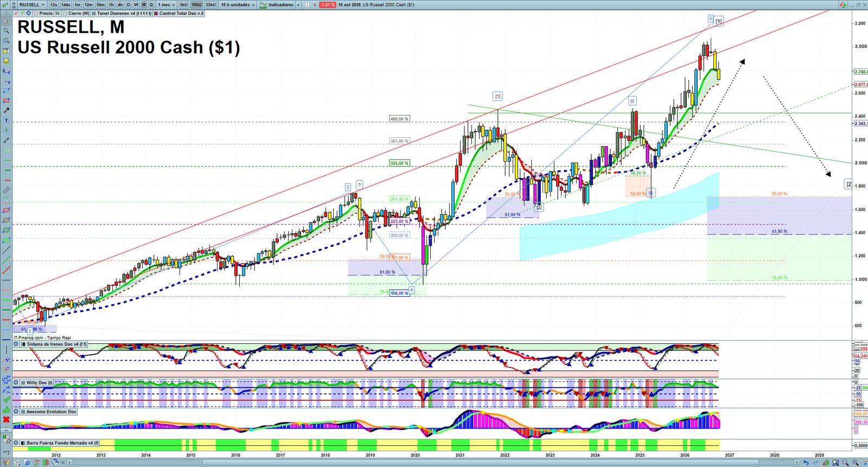Click the horizontal time scrollbar
868x467 pixels.
[x=434, y=463]
